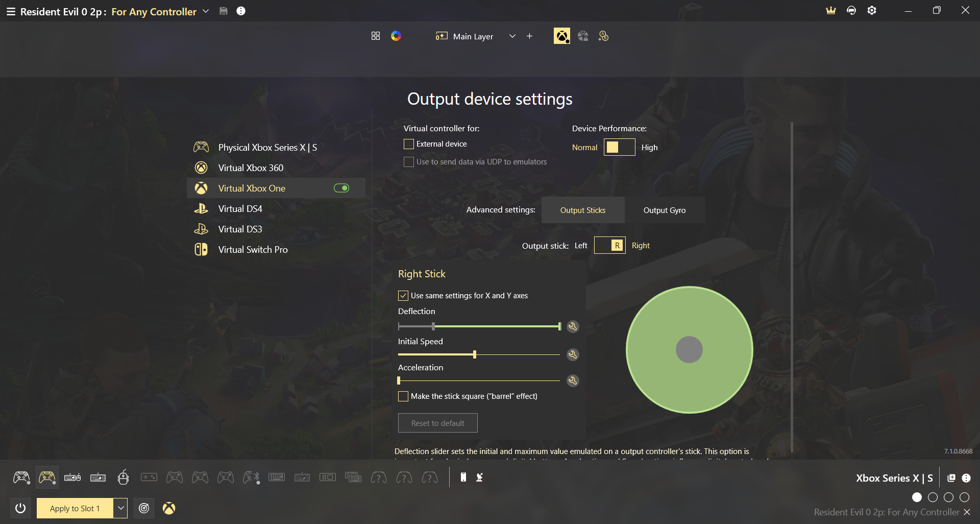Select the first white Xbox gamepad device

[21, 478]
